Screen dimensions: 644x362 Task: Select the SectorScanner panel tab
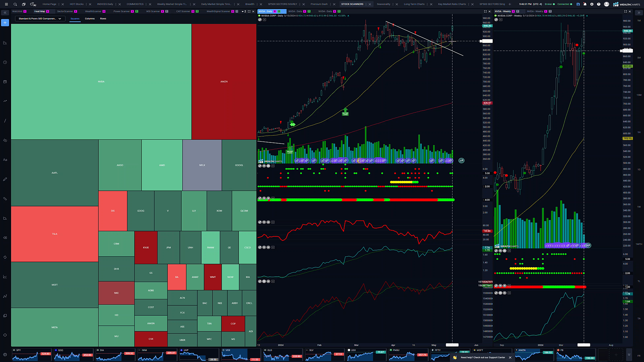click(65, 11)
